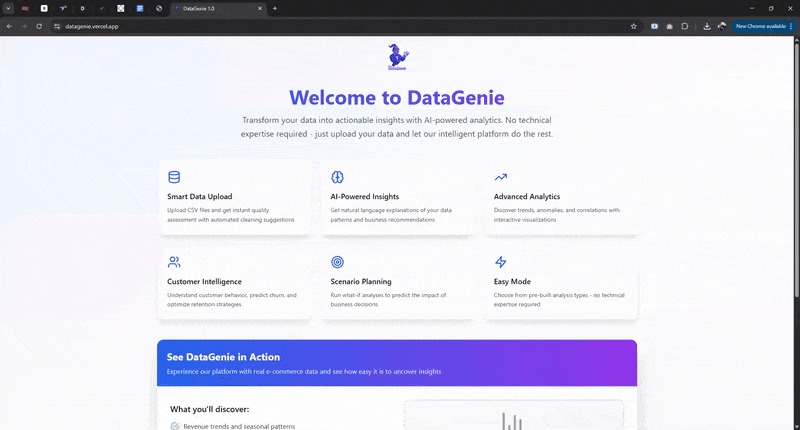Click the 'Transform your data into actionable insights' line

click(x=397, y=120)
